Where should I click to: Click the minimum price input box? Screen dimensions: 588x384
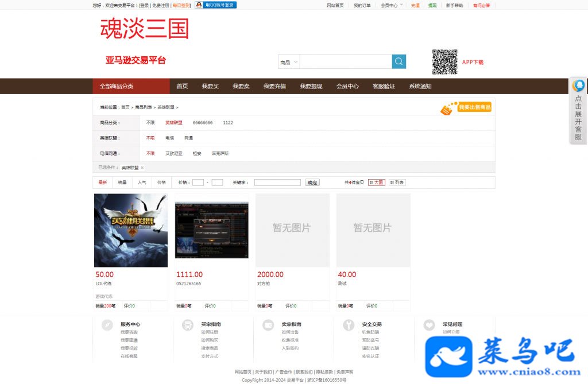click(198, 183)
